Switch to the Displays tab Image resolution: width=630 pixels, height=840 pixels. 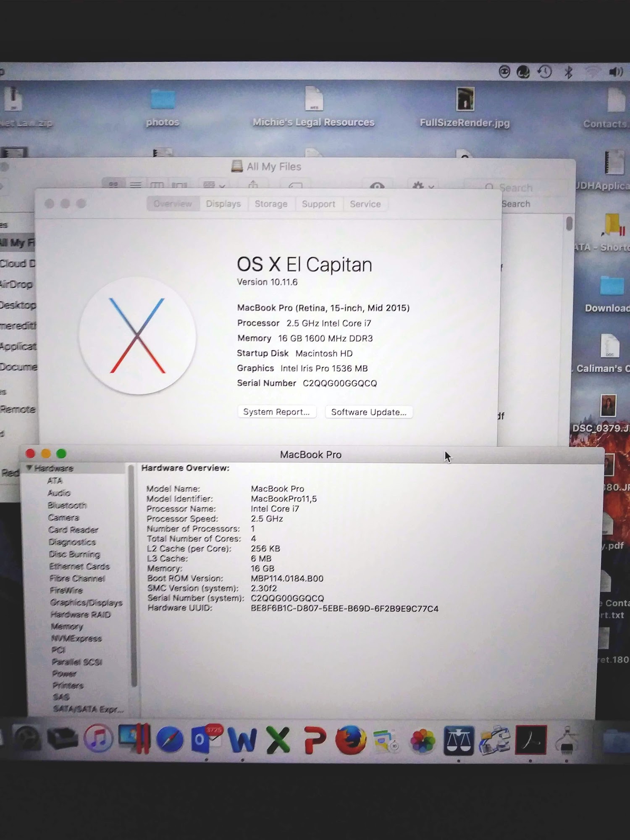pyautogui.click(x=223, y=204)
